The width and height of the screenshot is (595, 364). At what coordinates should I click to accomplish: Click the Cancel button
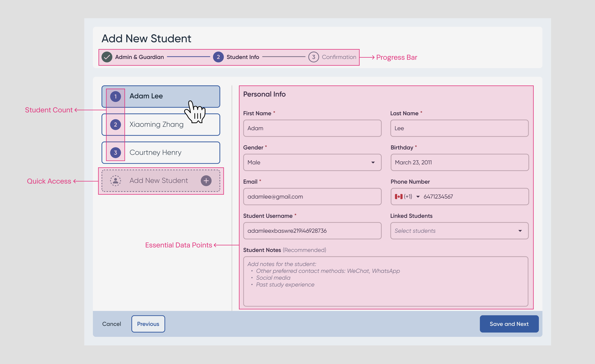[112, 324]
